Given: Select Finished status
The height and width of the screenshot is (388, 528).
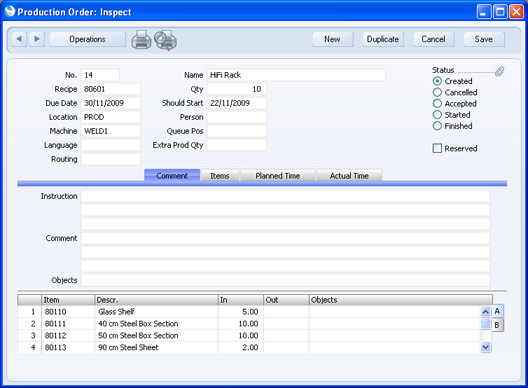Looking at the screenshot, I should 437,126.
